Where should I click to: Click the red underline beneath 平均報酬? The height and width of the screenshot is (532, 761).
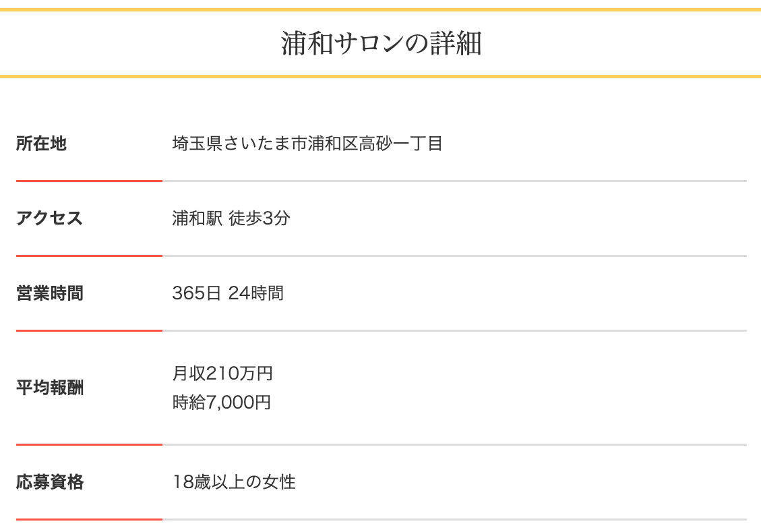click(x=89, y=444)
